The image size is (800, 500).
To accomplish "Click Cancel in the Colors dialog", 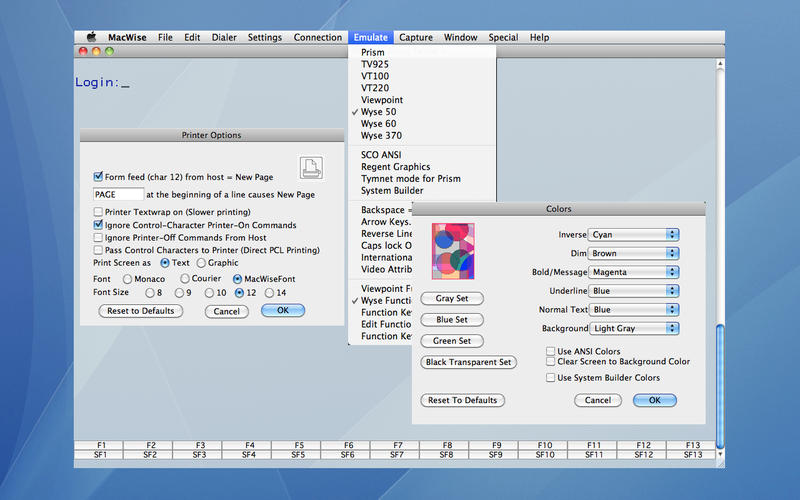I will tap(598, 401).
